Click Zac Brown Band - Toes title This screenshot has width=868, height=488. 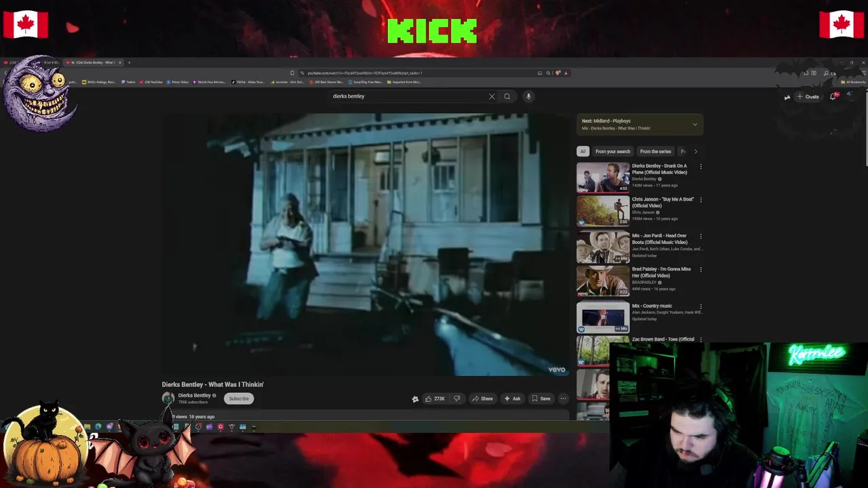pos(663,339)
